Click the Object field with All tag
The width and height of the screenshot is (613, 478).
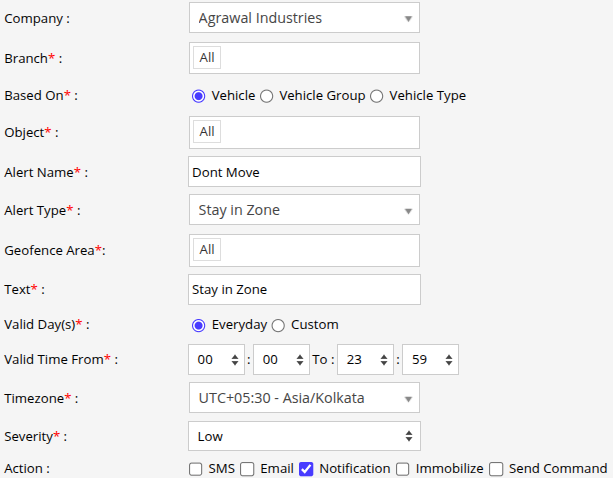(304, 132)
